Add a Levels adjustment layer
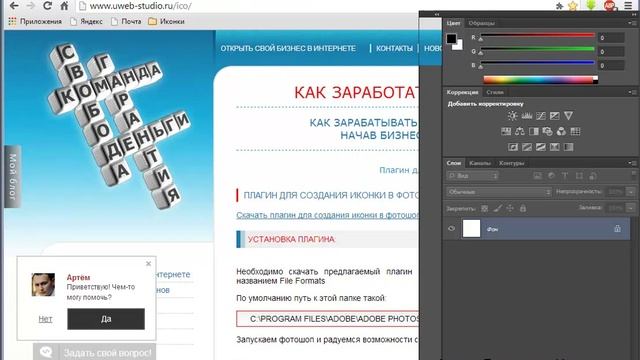The image size is (640, 360). coord(527,116)
